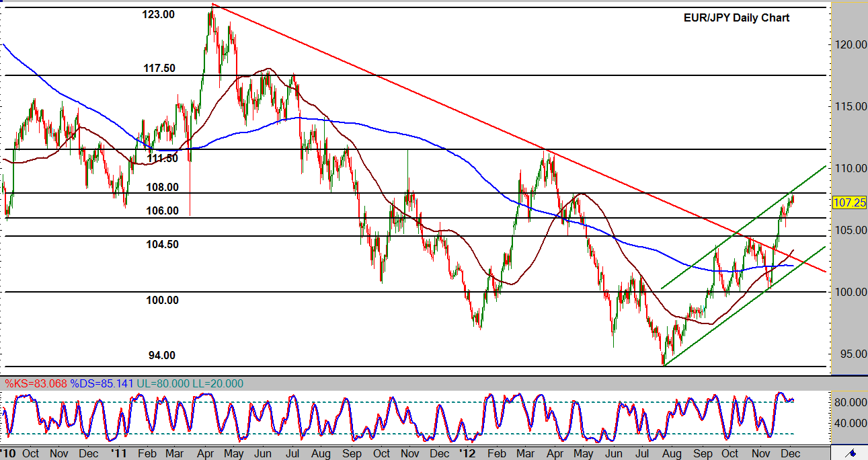Click 105.00 on the price axis

pyautogui.click(x=849, y=230)
